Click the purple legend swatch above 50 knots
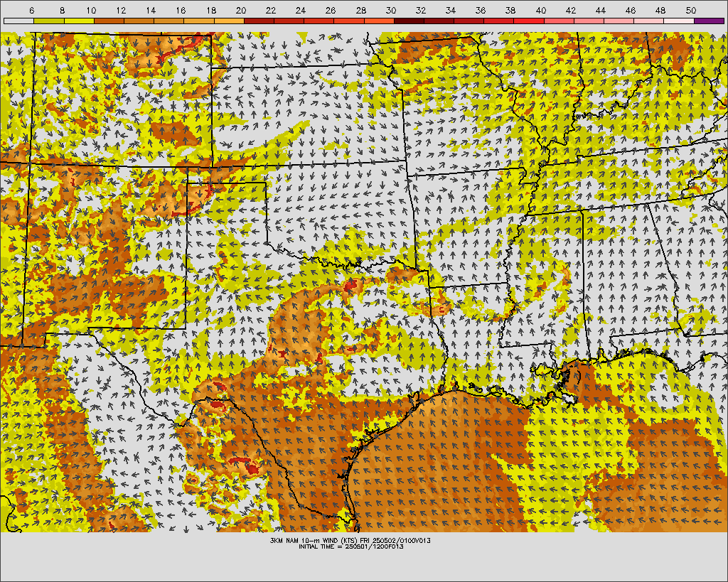This screenshot has width=728, height=582. [709, 21]
